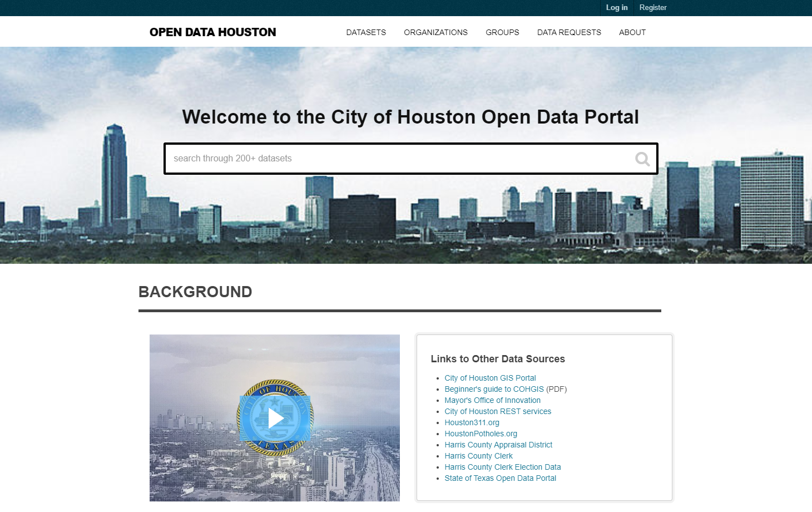Go to the Organizations page

(x=435, y=32)
